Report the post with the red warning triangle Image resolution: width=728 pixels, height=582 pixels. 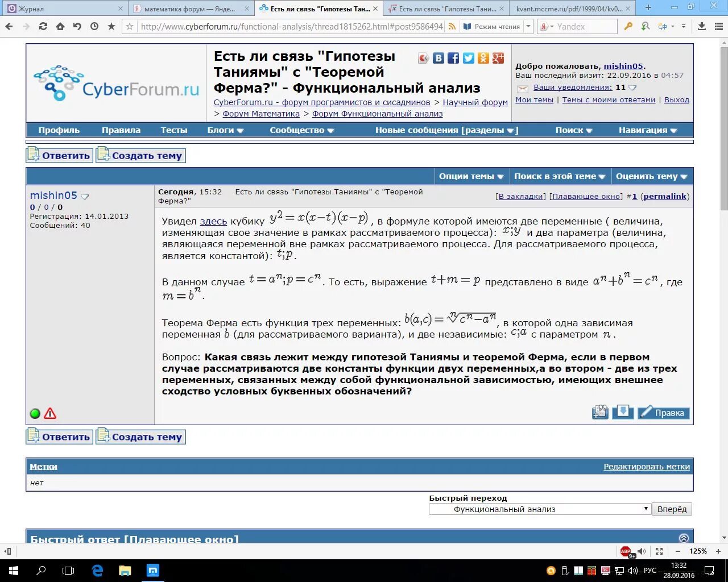point(50,413)
